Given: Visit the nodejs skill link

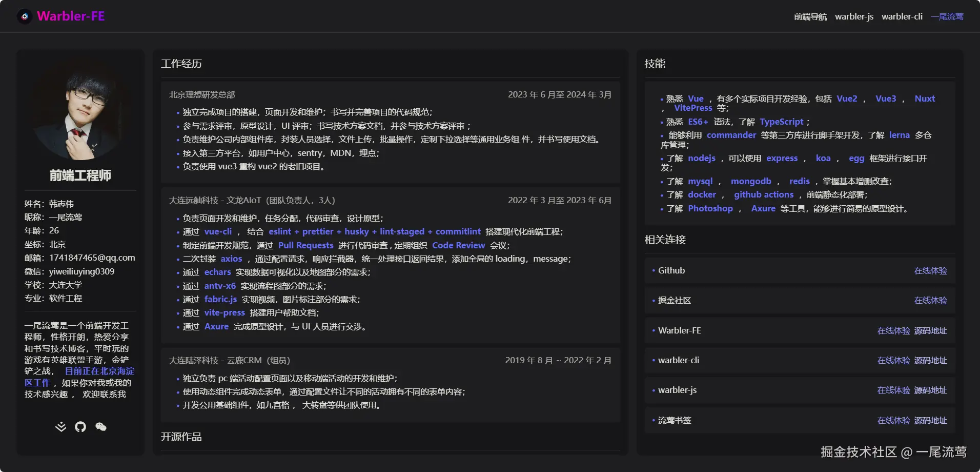Looking at the screenshot, I should [702, 158].
